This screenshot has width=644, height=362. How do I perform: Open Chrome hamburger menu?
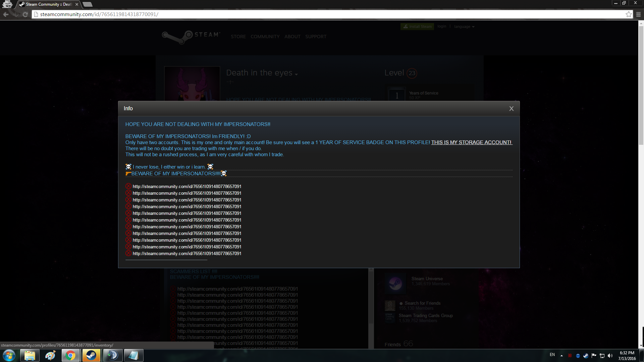638,14
